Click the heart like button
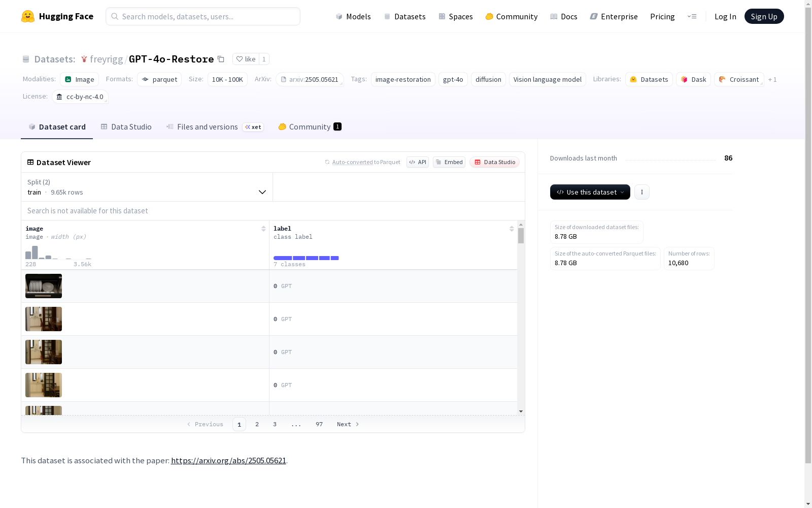Image resolution: width=812 pixels, height=508 pixels. tap(246, 59)
